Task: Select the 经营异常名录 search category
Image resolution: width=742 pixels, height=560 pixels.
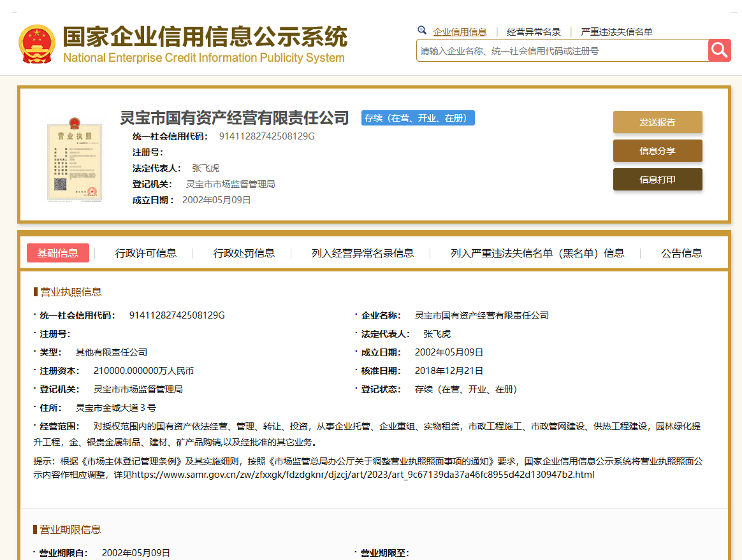Action: pos(534,32)
